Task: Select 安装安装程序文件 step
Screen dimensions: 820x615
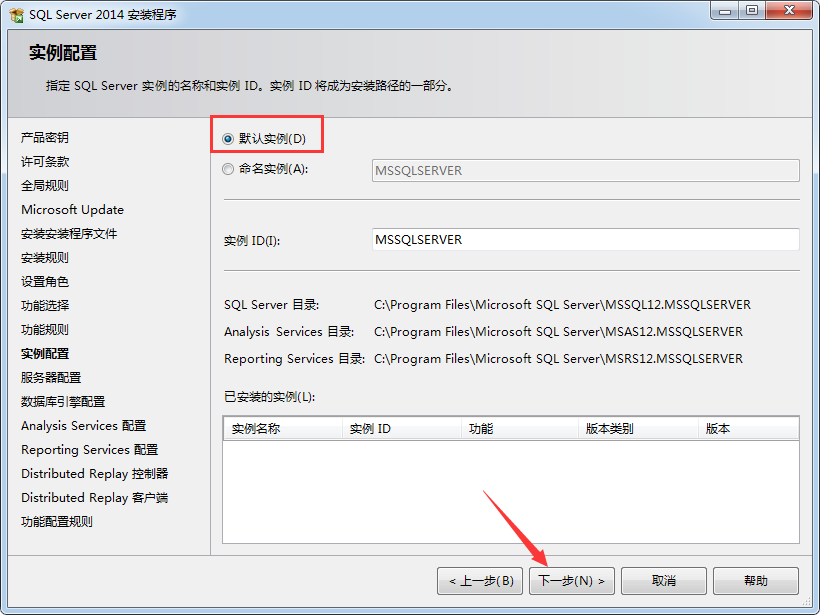Action: tap(69, 234)
